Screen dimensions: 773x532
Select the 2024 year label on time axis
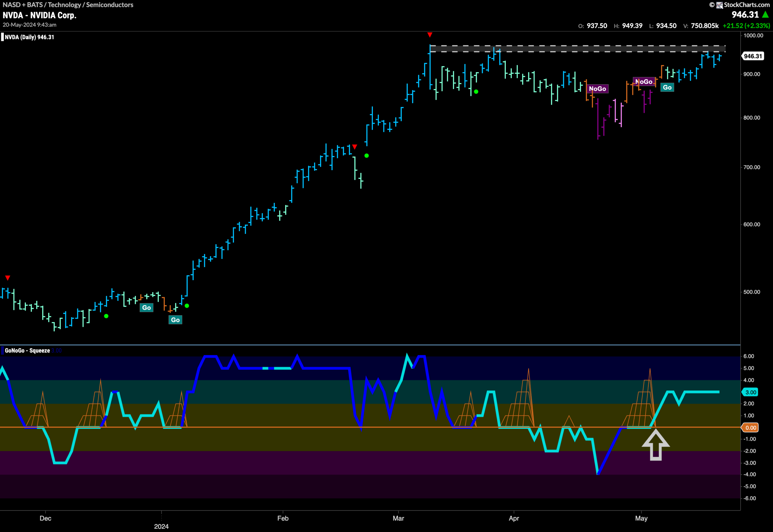[162, 526]
